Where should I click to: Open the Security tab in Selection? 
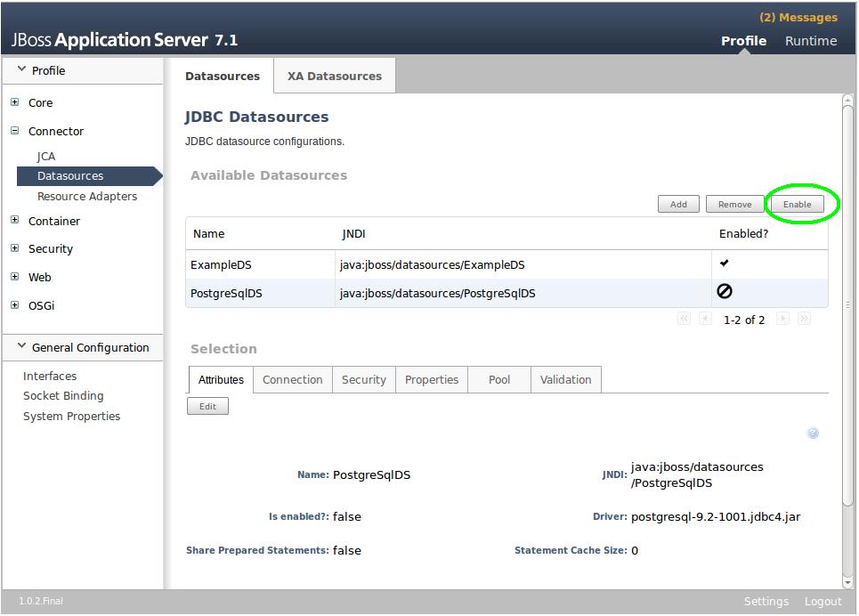(364, 380)
